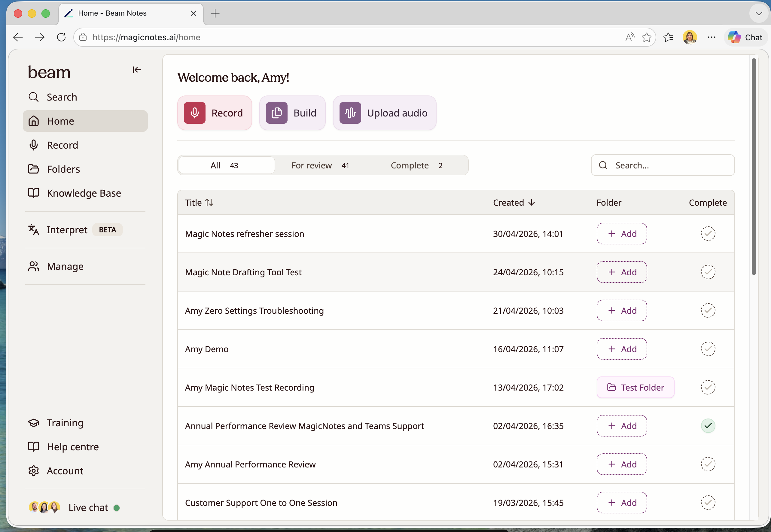The width and height of the screenshot is (771, 532).
Task: Mark Amy Annual Performance Review complete
Action: 708,464
